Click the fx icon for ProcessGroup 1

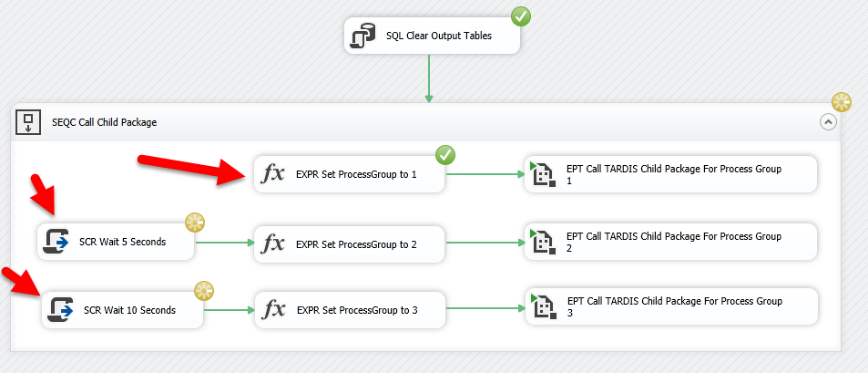[x=273, y=173]
